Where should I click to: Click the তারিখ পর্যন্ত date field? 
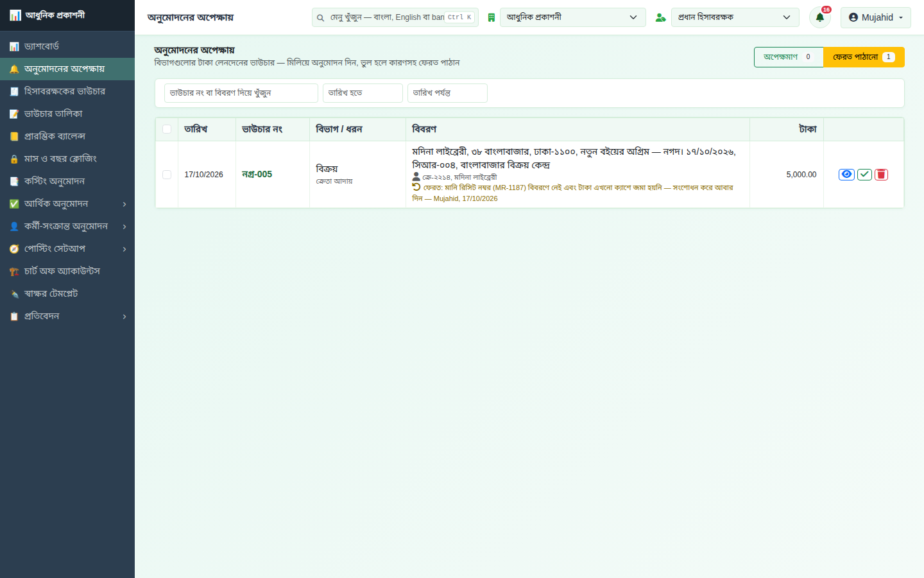pos(447,93)
